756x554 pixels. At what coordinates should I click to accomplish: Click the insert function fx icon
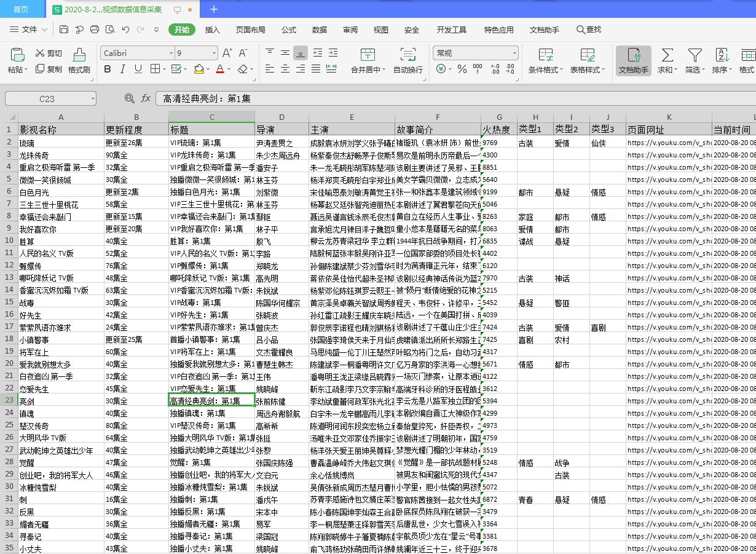coord(146,98)
